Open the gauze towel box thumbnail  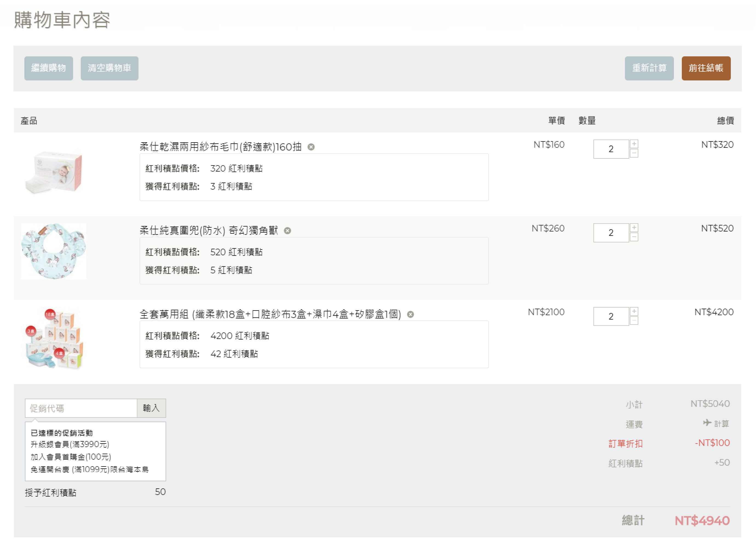click(54, 172)
